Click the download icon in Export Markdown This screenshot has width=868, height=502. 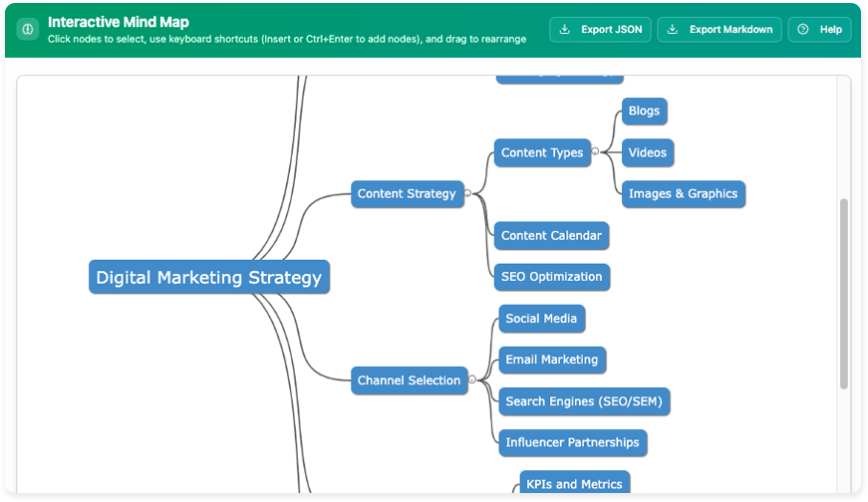point(673,29)
